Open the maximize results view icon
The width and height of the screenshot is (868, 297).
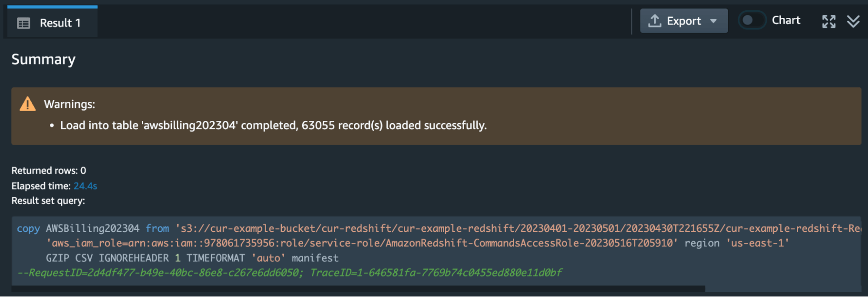(828, 20)
